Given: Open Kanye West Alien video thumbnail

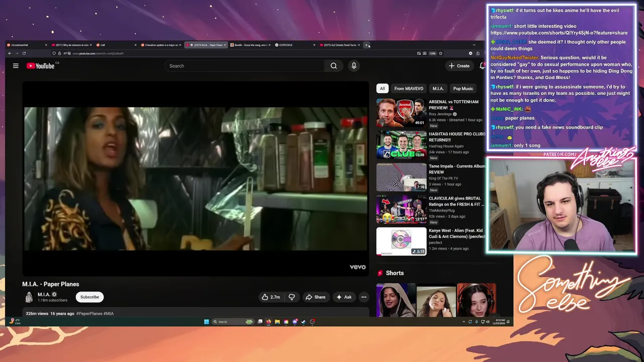Looking at the screenshot, I should click(x=401, y=241).
